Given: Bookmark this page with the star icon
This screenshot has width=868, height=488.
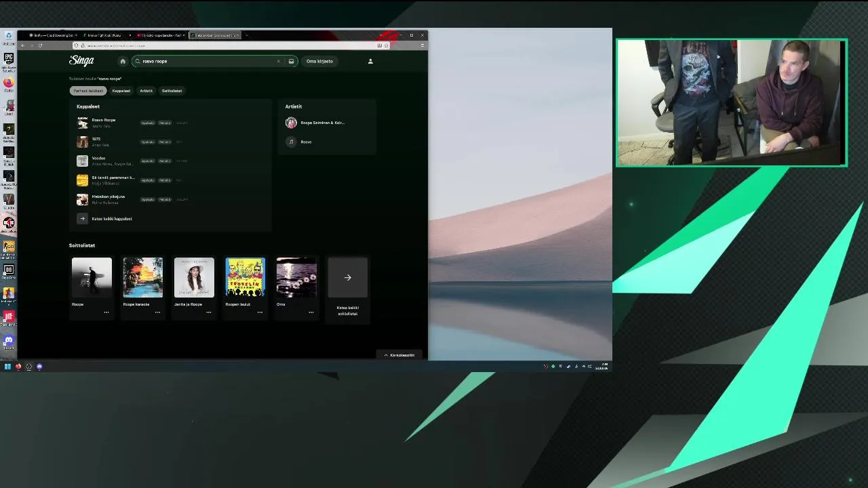Looking at the screenshot, I should (386, 45).
